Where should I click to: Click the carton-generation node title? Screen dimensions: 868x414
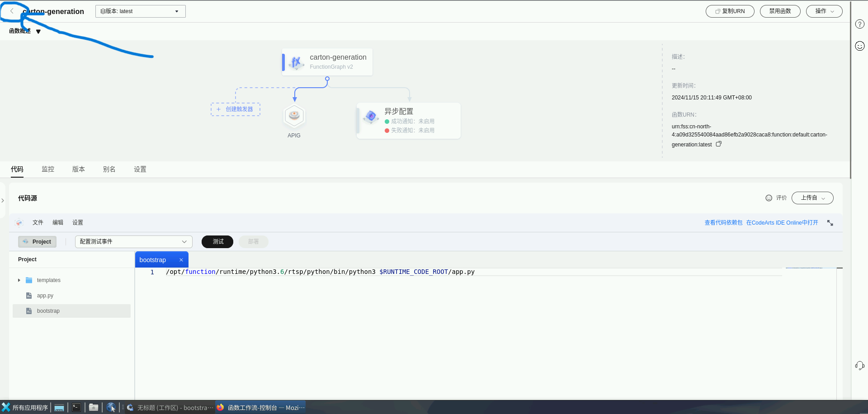338,57
